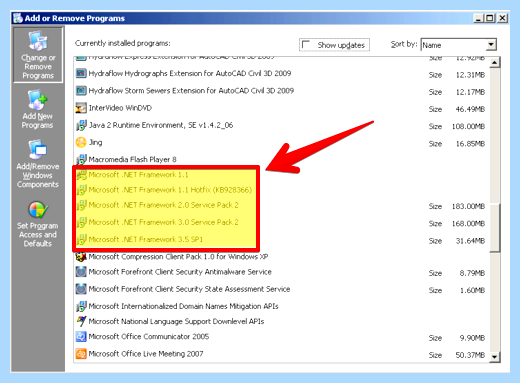Click the 50.37MB size value
The image size is (520, 383).
pos(470,355)
